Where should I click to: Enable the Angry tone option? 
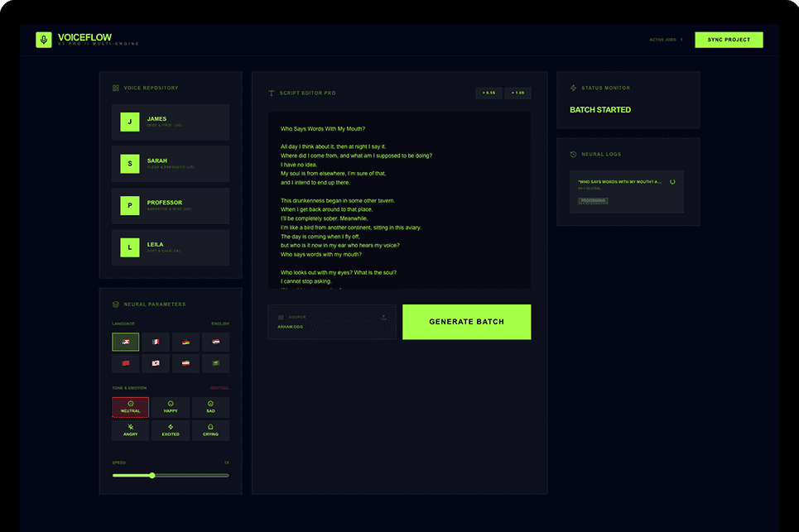(x=130, y=429)
